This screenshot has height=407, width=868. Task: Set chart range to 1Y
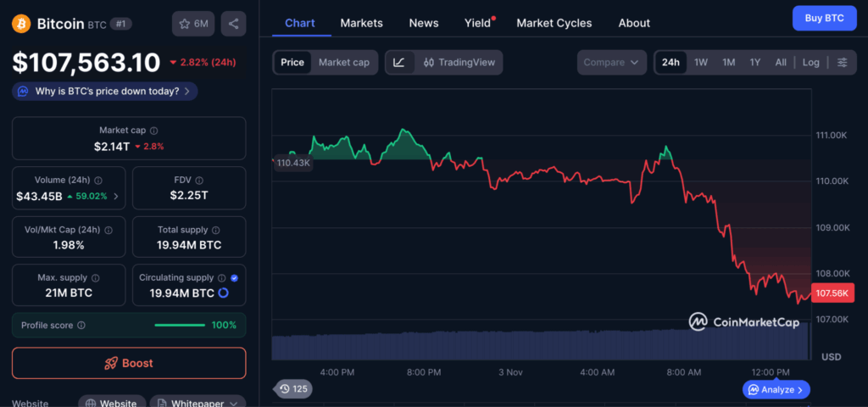(x=754, y=62)
